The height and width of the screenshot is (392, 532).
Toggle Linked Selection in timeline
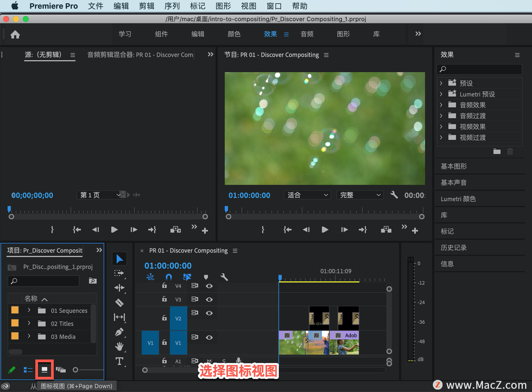(187, 277)
